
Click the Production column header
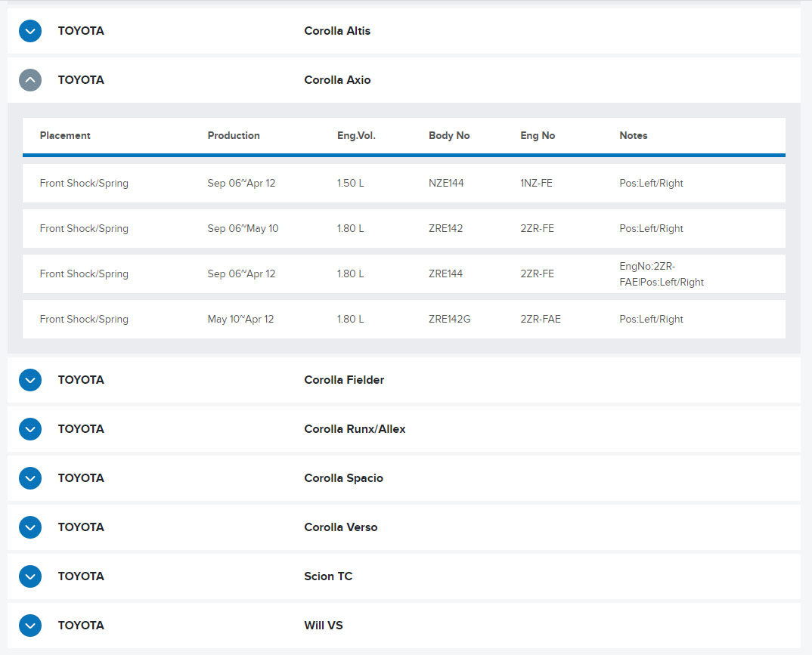(234, 135)
